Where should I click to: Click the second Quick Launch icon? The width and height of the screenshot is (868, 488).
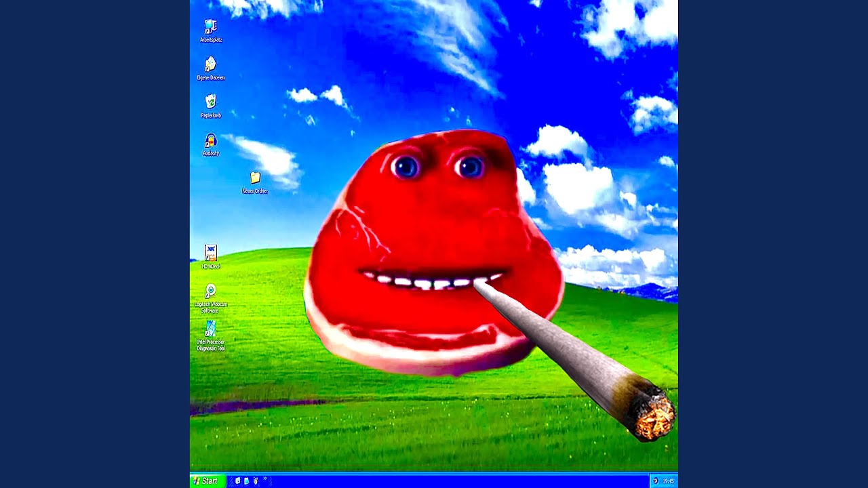click(x=246, y=481)
